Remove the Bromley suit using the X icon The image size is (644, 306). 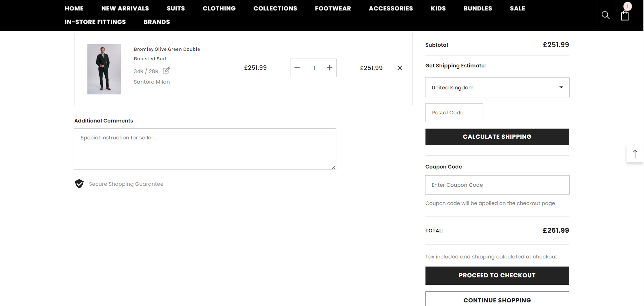(399, 68)
